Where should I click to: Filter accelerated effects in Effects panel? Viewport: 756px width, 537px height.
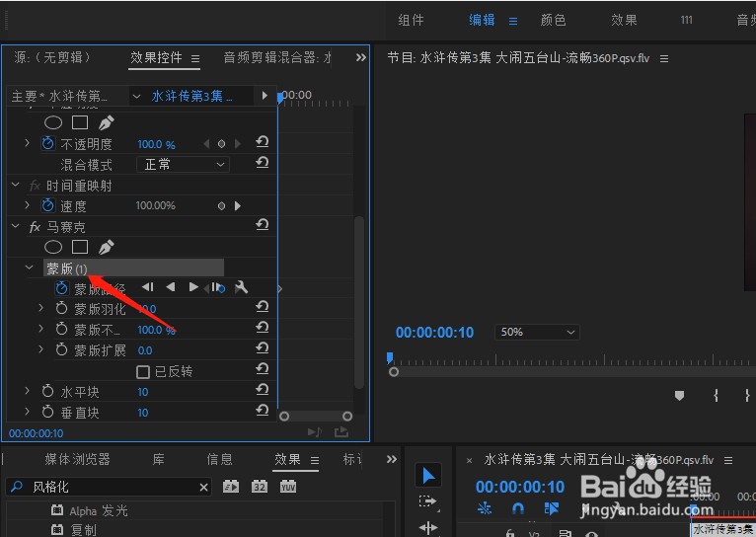pyautogui.click(x=231, y=487)
